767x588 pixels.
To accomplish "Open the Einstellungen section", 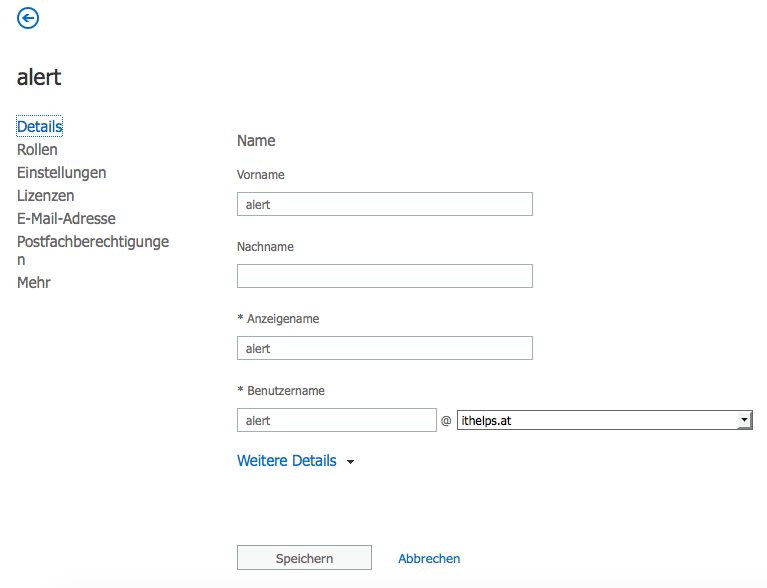I will point(62,173).
